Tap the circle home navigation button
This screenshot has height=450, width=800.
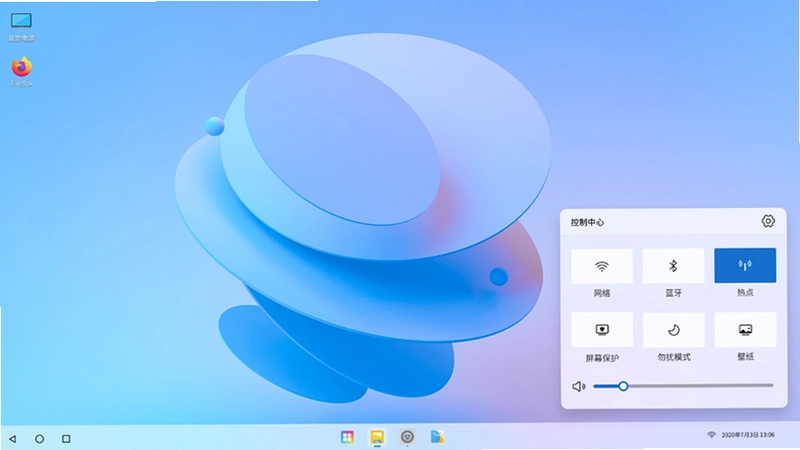point(39,438)
